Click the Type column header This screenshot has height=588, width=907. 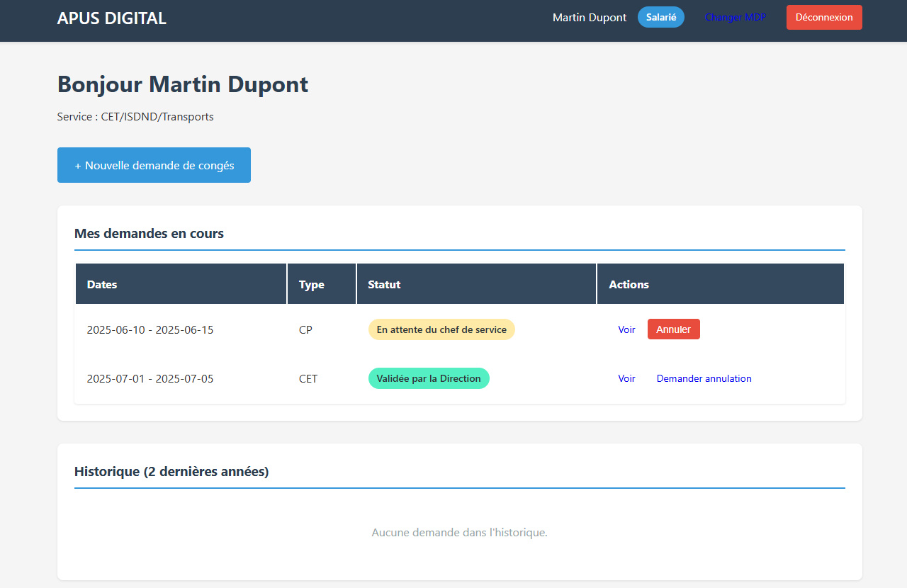click(311, 285)
